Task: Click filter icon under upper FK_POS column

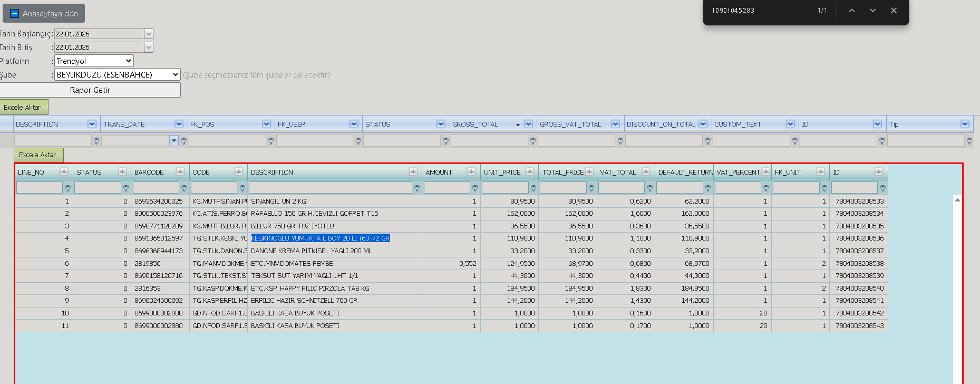Action: (x=271, y=141)
